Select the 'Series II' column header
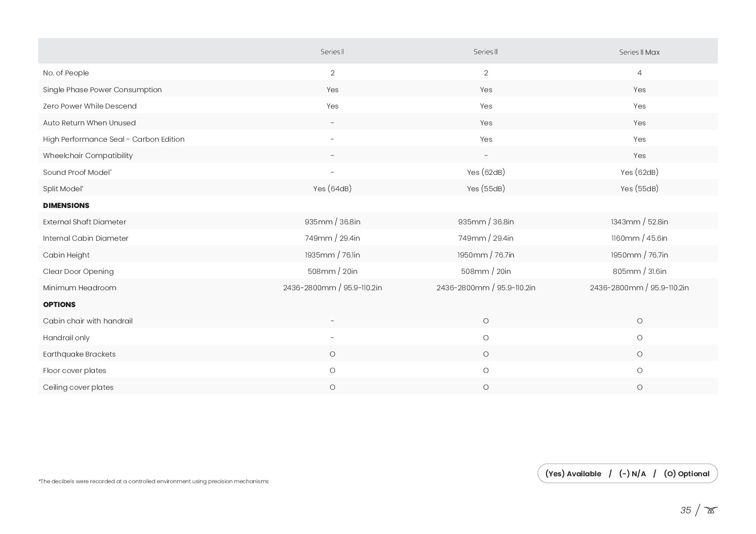Screen dimensions: 756x534 (332, 52)
